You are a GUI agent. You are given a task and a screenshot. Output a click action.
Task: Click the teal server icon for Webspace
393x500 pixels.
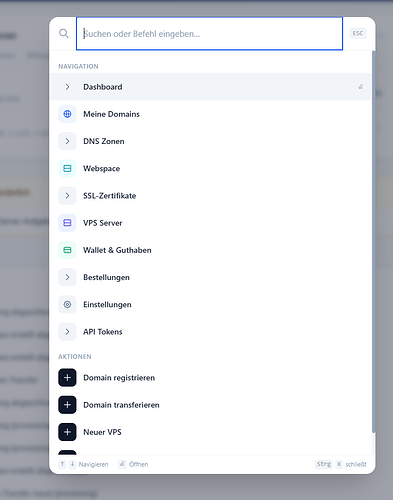point(67,168)
